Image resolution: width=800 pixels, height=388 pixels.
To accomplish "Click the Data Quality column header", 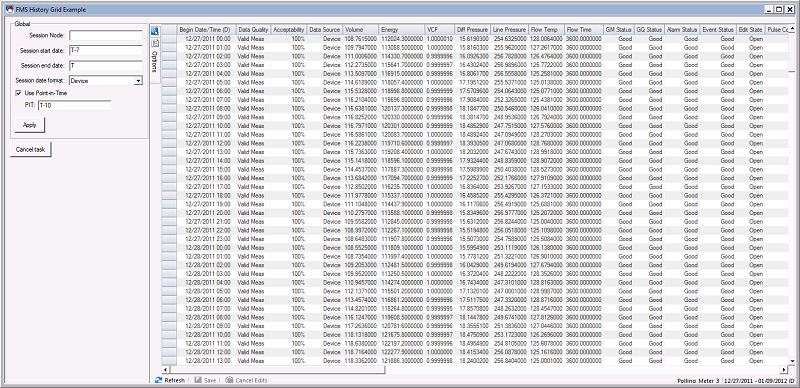I will click(254, 30).
